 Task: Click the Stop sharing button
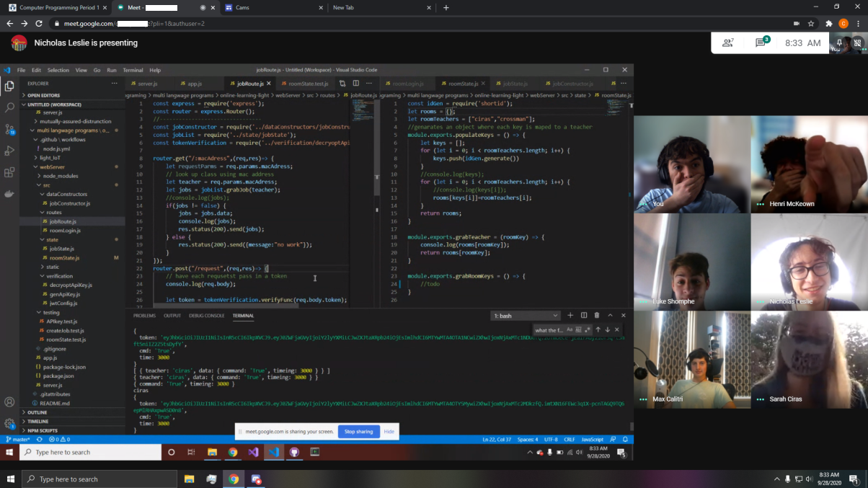(358, 432)
